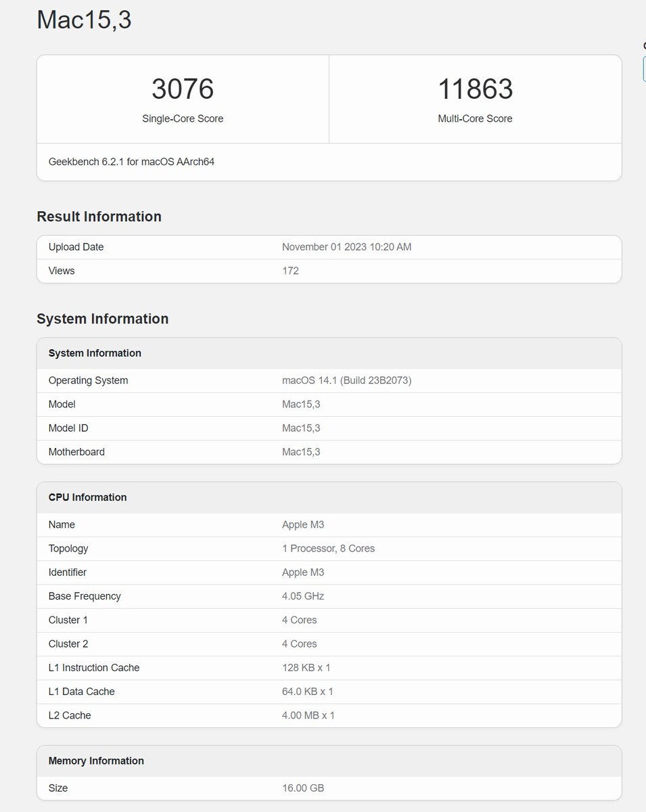Click the Memory Information header
This screenshot has height=812, width=646.
[96, 761]
